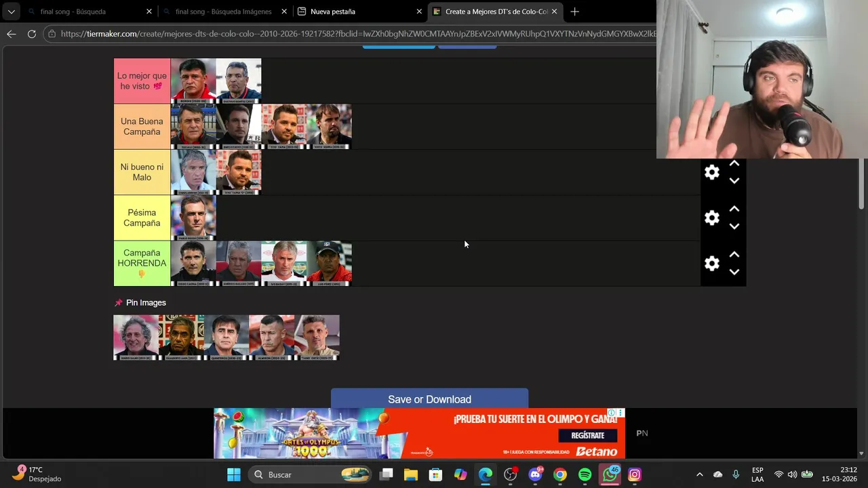The height and width of the screenshot is (488, 868).
Task: Click the 'Ni bueno ni Malo' tier label
Action: (x=142, y=172)
